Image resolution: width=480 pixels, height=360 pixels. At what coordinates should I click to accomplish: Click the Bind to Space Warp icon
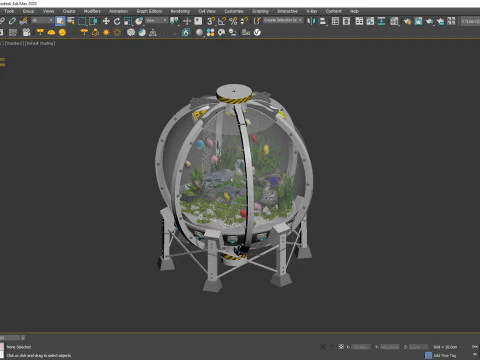[23, 21]
